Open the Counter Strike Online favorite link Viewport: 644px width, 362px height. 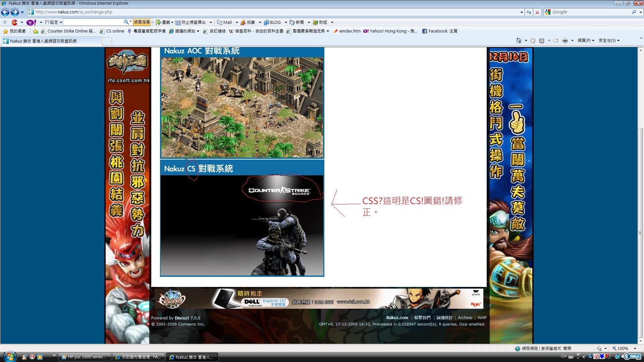(x=68, y=31)
